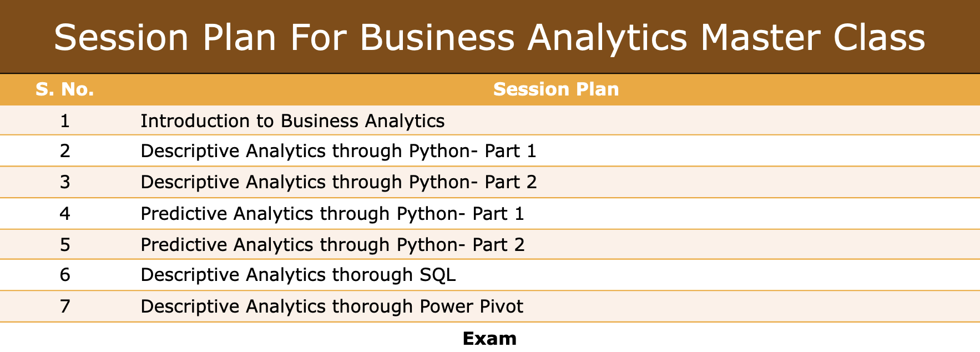Click the Session Plan For Business Analytics title
Screen dimensions: 980x352
tap(489, 38)
